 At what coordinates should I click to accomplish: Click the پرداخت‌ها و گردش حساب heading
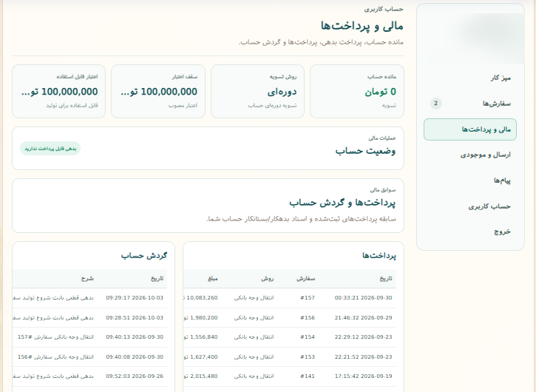tap(342, 203)
